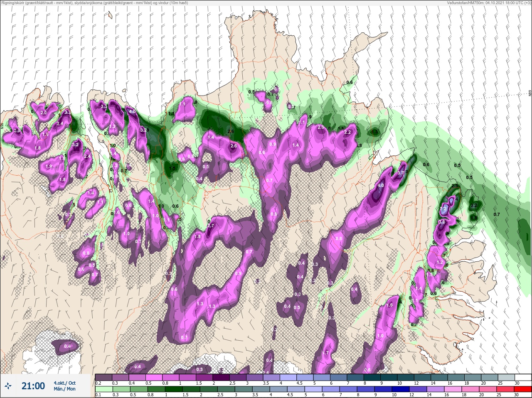Viewport: 532px width, 398px height.
Task: Click the weekday text 'Mán./ Mon'
Action: click(x=64, y=389)
